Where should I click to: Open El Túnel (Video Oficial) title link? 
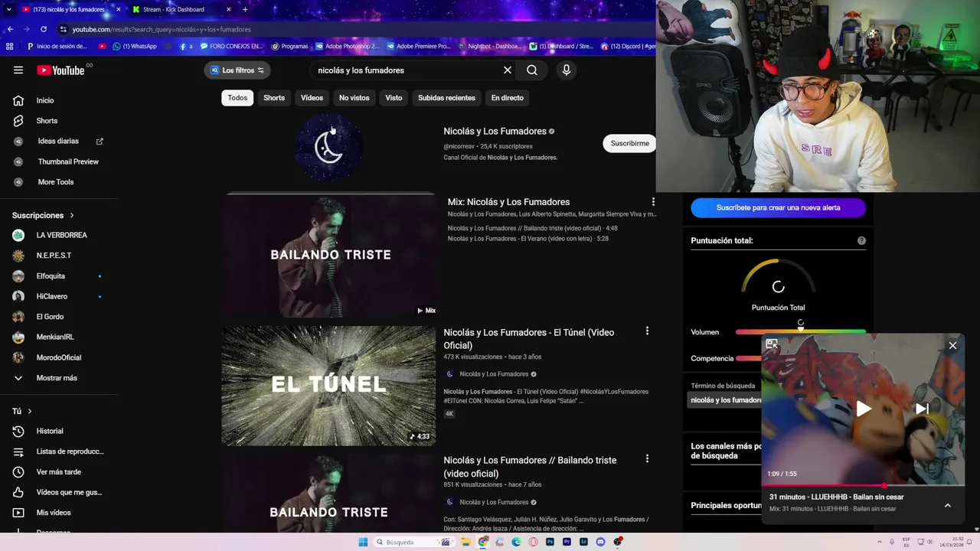coord(529,339)
